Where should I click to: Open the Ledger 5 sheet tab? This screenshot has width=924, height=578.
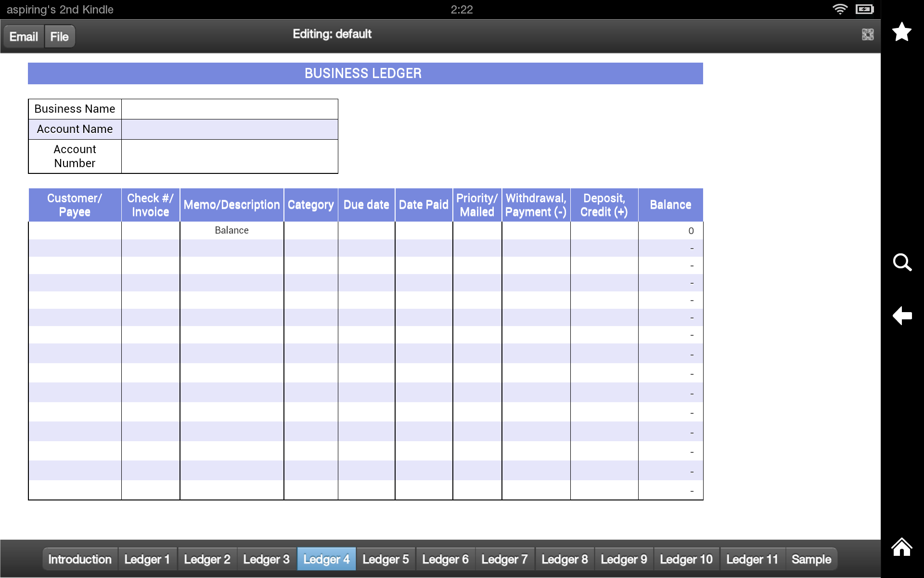click(385, 559)
